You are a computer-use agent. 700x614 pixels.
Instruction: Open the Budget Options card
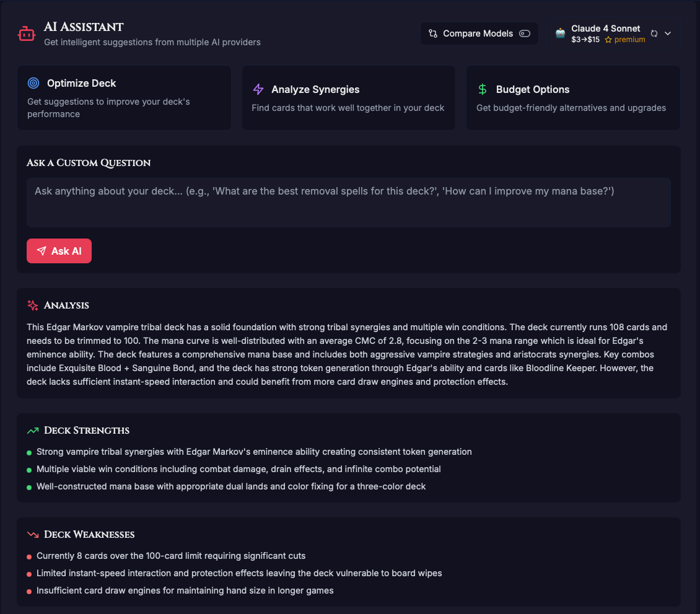click(x=573, y=98)
